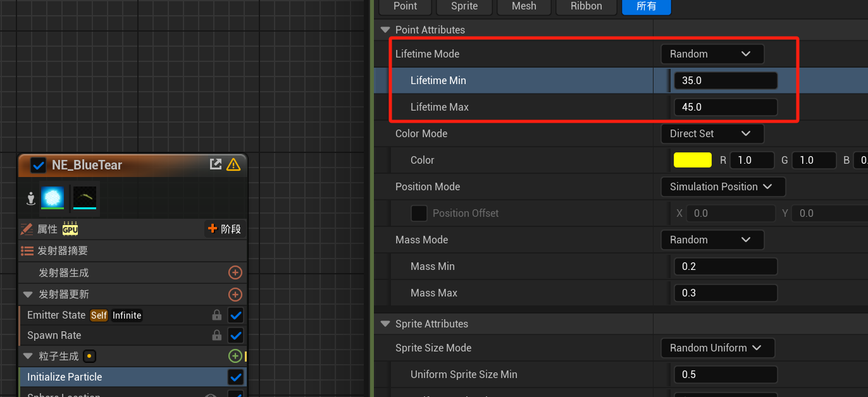Uncheck the NE_BlueTear emitter enable checkbox
The width and height of the screenshot is (868, 397).
pyautogui.click(x=39, y=165)
